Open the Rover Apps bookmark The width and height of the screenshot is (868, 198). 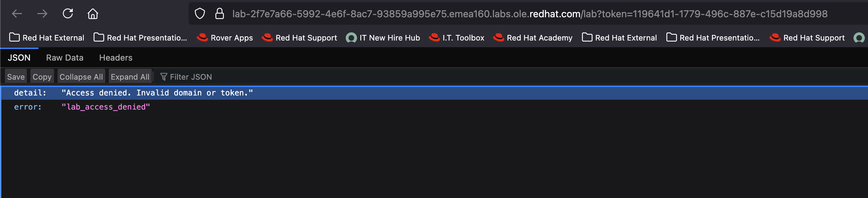(225, 38)
